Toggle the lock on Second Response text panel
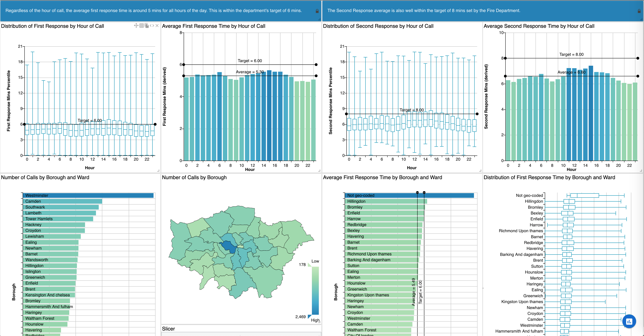The height and width of the screenshot is (336, 644). click(639, 11)
